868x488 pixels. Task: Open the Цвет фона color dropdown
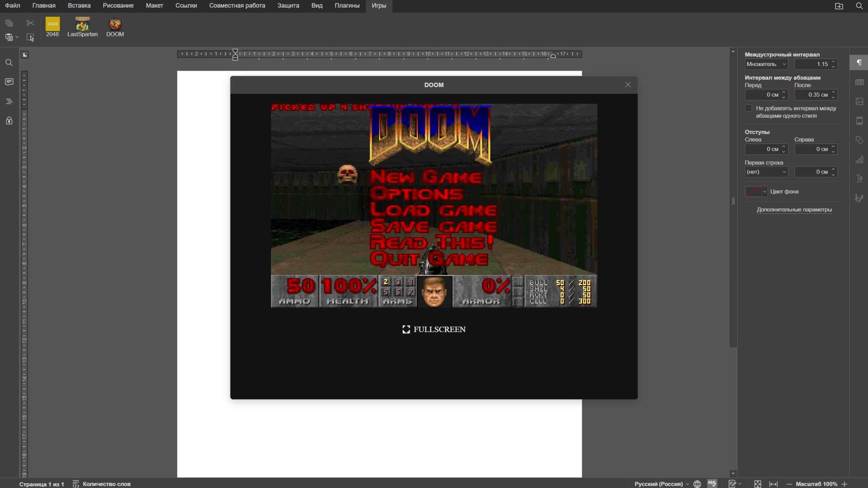[x=756, y=191]
